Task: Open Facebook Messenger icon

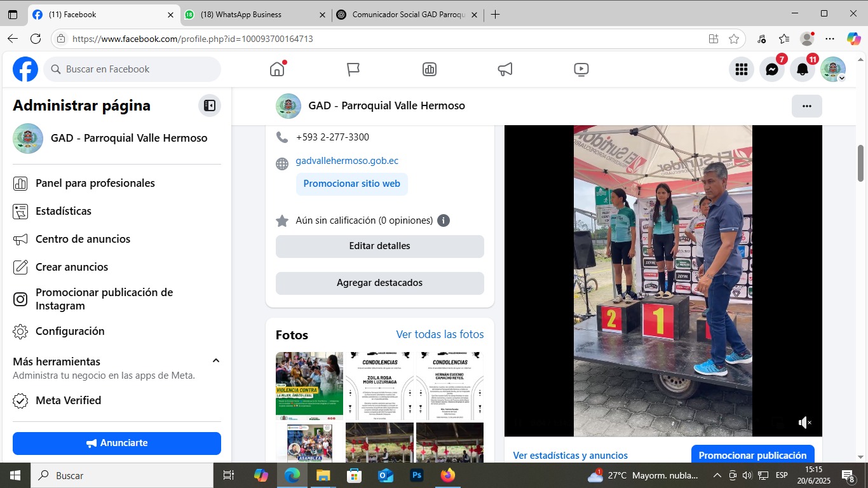Action: click(x=772, y=69)
